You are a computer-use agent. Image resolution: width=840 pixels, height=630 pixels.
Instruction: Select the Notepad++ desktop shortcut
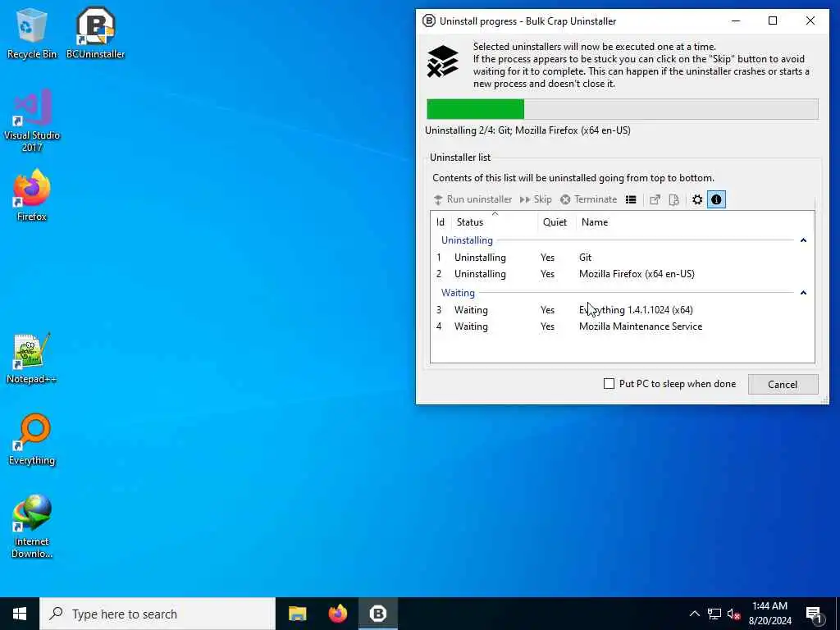(32, 358)
